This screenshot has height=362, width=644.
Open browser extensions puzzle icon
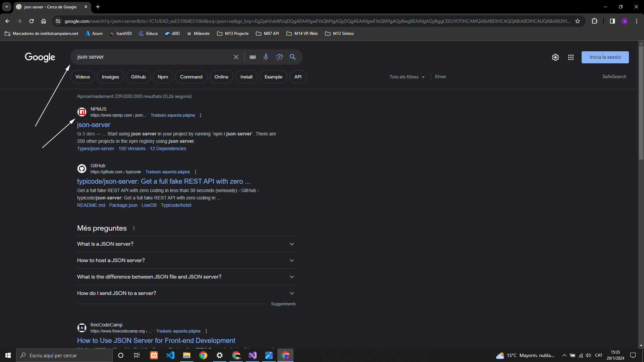[x=594, y=21]
